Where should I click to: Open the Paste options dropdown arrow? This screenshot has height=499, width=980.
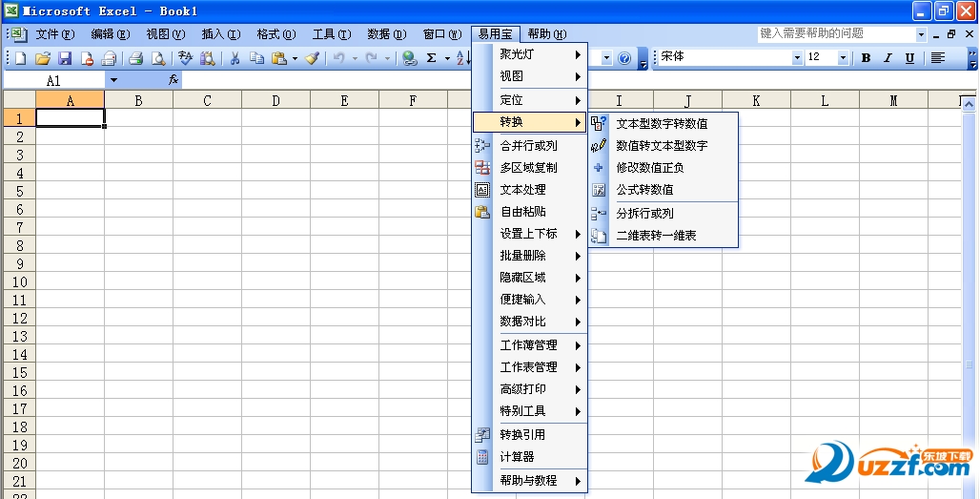[295, 59]
